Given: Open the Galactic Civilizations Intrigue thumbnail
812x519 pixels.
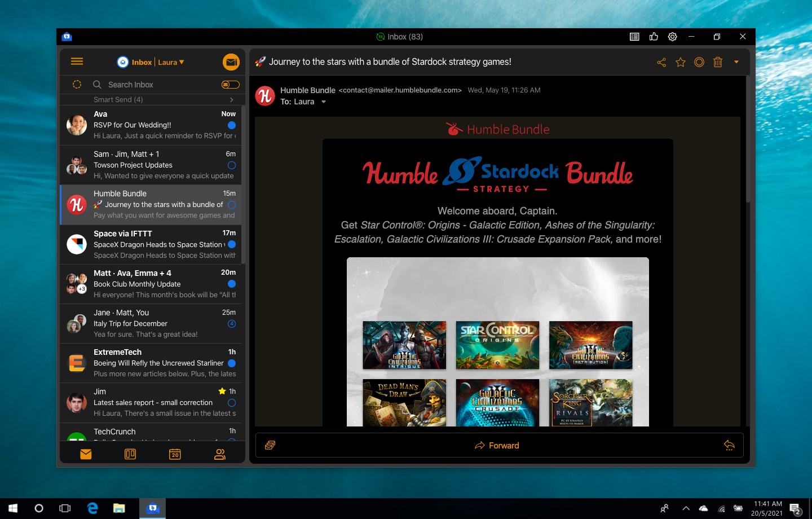Looking at the screenshot, I should [x=404, y=345].
